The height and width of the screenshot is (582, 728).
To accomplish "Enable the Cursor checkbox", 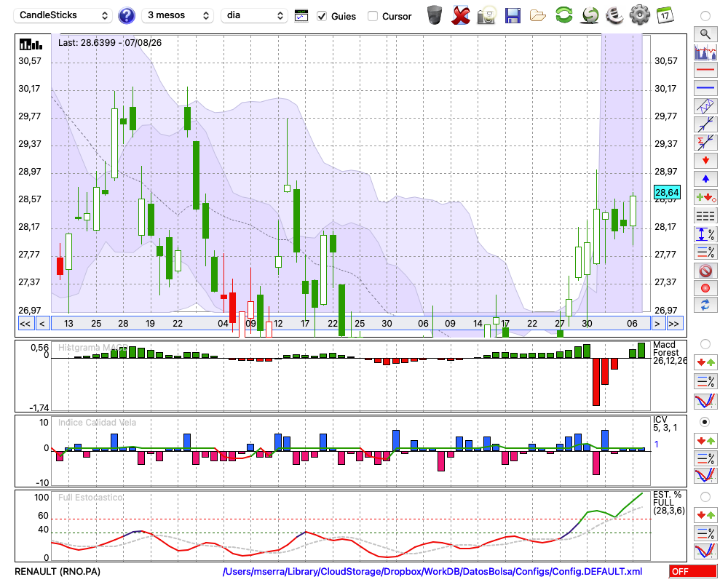I will point(372,16).
